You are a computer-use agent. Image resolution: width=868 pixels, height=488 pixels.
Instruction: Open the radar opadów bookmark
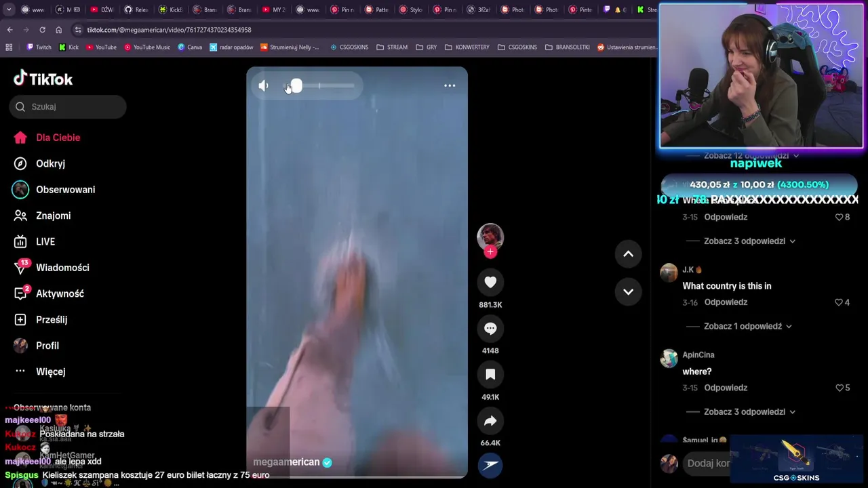click(231, 47)
